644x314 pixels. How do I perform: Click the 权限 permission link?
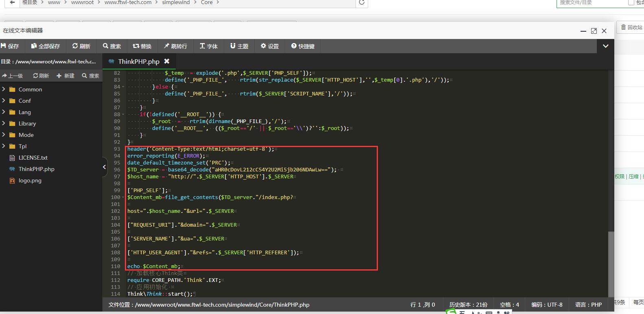pyautogui.click(x=619, y=176)
